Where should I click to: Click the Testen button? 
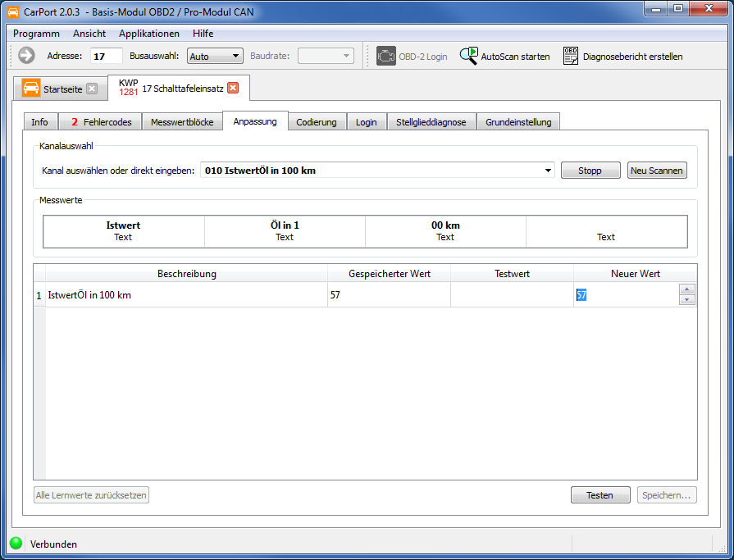pos(600,495)
